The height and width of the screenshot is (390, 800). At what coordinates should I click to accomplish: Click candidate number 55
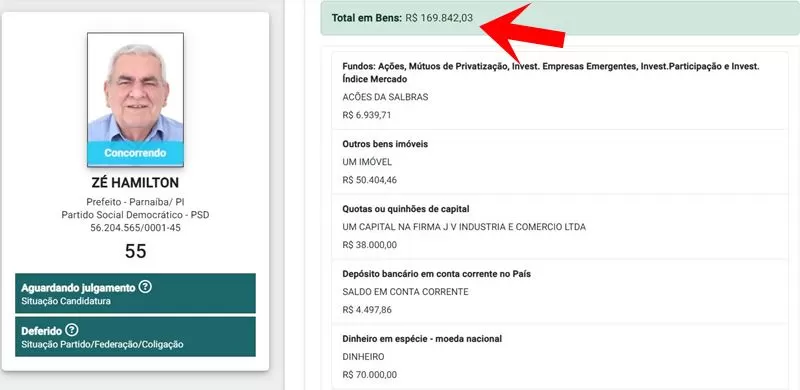(135, 251)
